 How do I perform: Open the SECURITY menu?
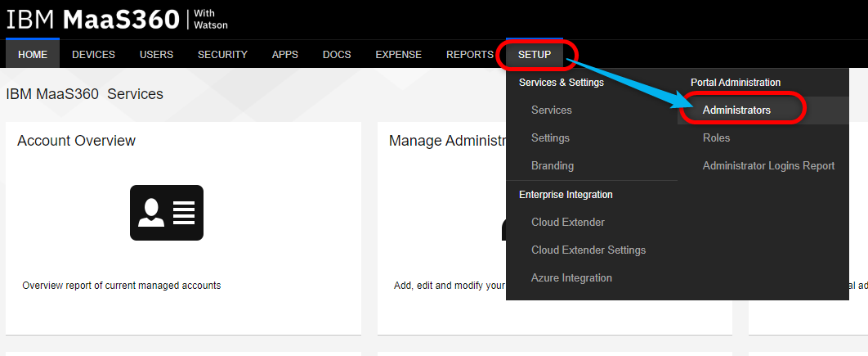(x=222, y=54)
